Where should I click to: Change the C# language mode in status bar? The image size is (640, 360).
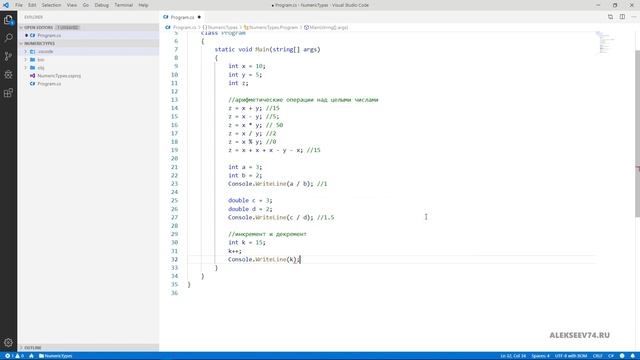point(611,356)
